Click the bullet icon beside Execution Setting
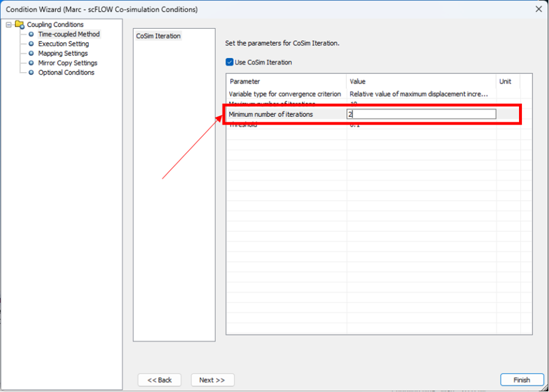The width and height of the screenshot is (549, 392). pyautogui.click(x=31, y=44)
